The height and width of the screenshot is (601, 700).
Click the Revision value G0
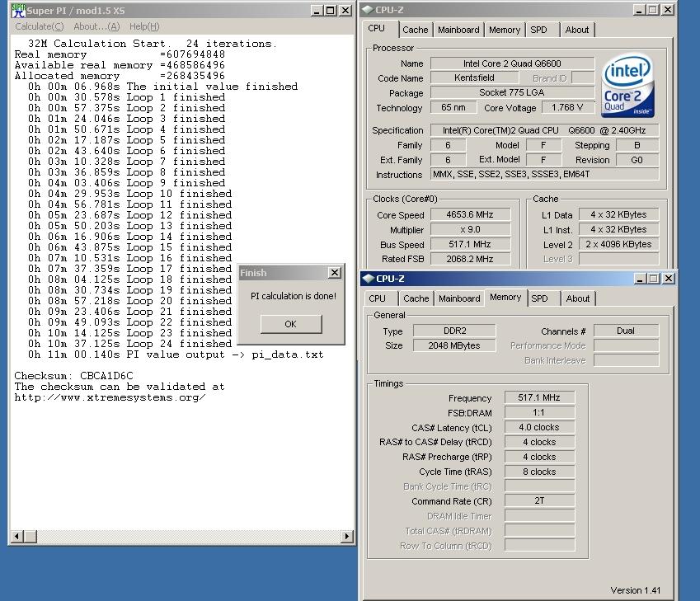pos(637,160)
